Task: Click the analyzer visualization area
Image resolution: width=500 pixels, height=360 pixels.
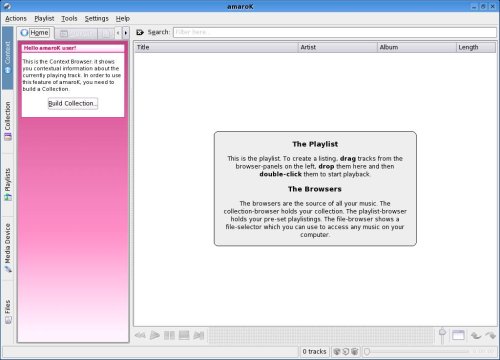Action: (321, 335)
